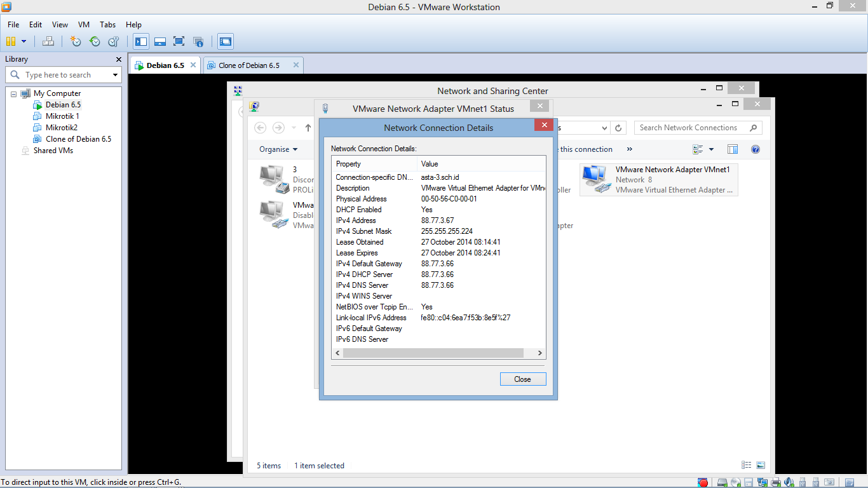Image resolution: width=868 pixels, height=488 pixels.
Task: Click the network adapter status icon
Action: (x=763, y=482)
